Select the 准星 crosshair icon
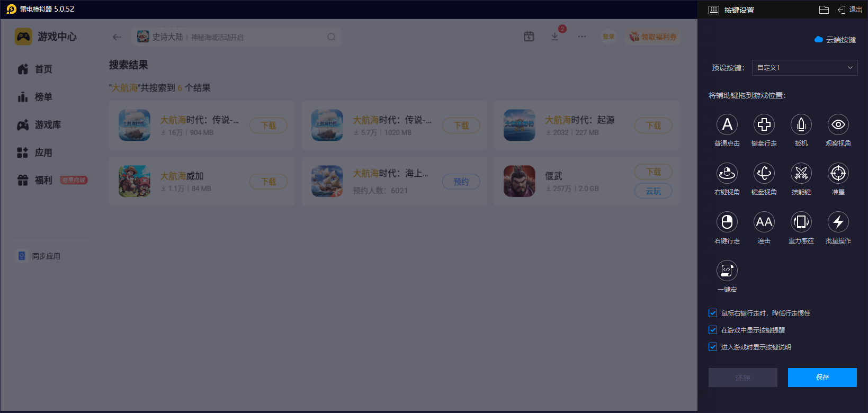The width and height of the screenshot is (868, 413). tap(838, 173)
